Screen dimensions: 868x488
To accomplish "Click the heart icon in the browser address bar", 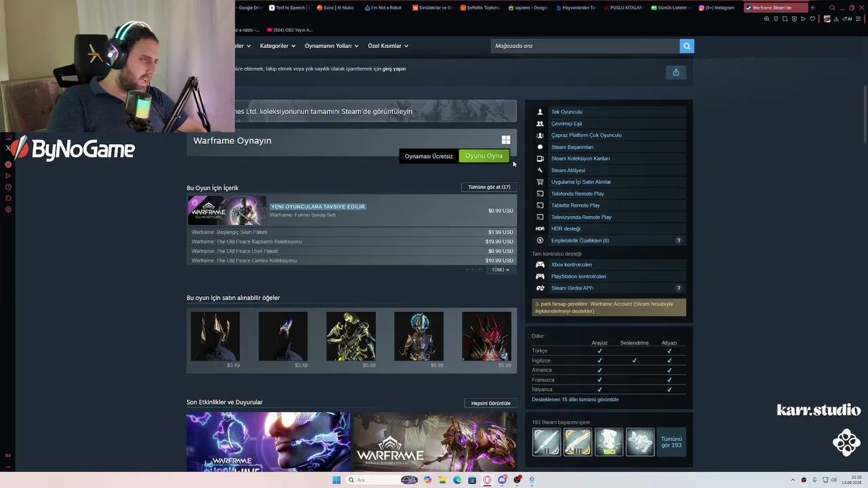I will pos(812,19).
